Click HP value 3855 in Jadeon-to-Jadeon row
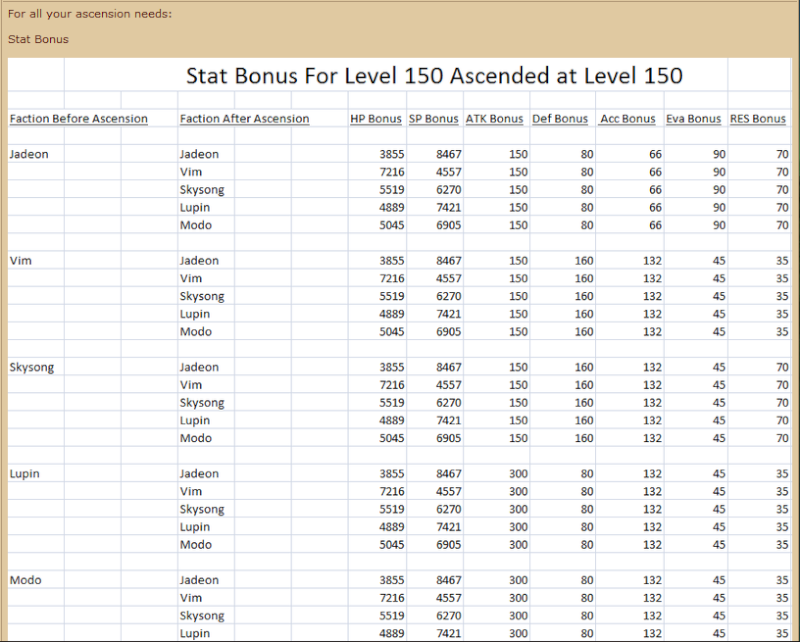 point(392,154)
